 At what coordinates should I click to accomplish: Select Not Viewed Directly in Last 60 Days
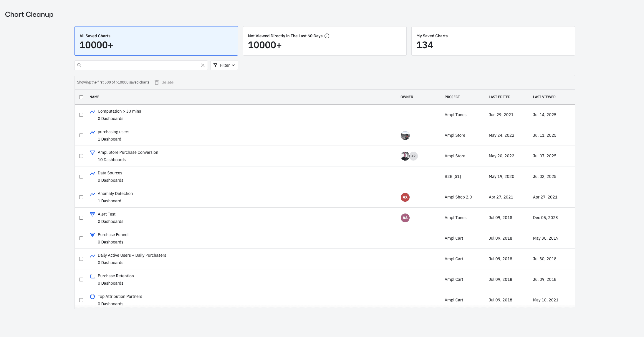click(325, 41)
